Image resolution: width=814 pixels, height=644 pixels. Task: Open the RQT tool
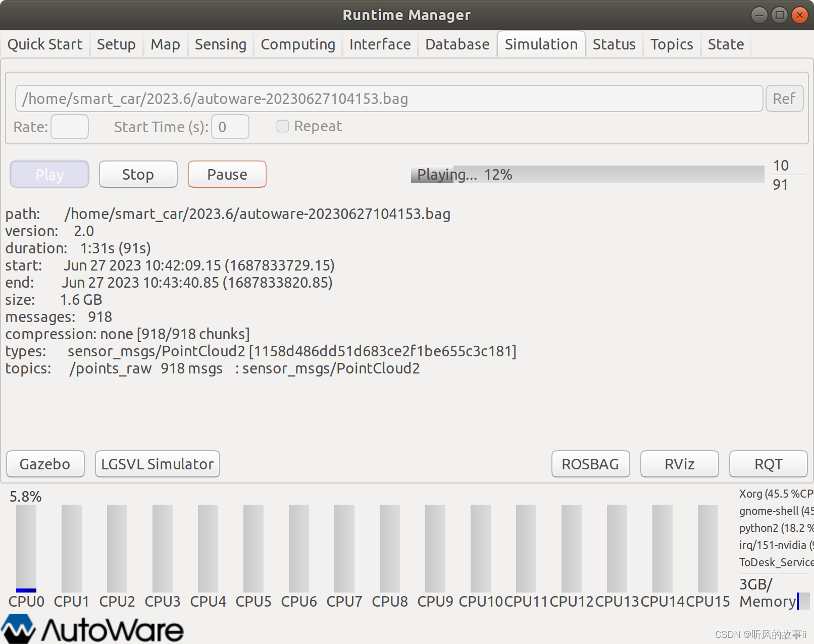pyautogui.click(x=768, y=464)
